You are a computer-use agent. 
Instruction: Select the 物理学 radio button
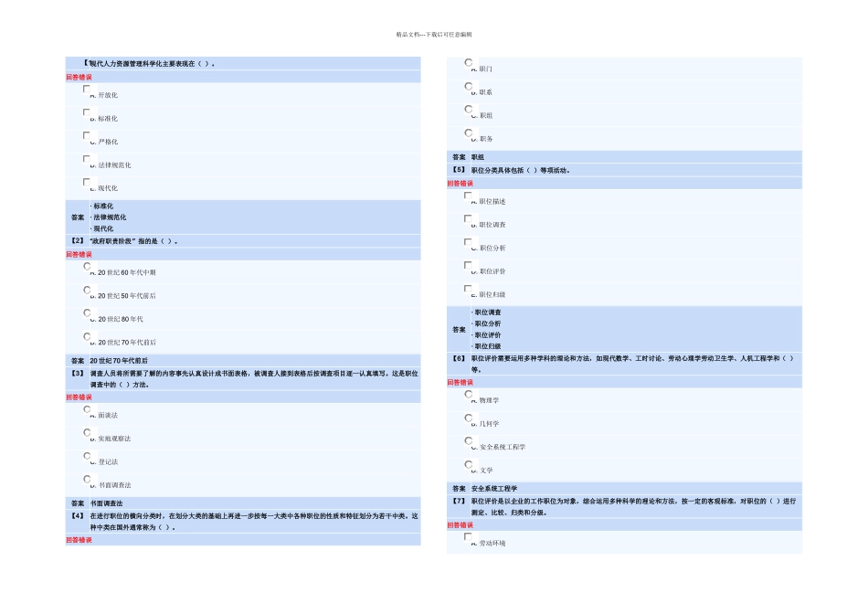(x=469, y=394)
